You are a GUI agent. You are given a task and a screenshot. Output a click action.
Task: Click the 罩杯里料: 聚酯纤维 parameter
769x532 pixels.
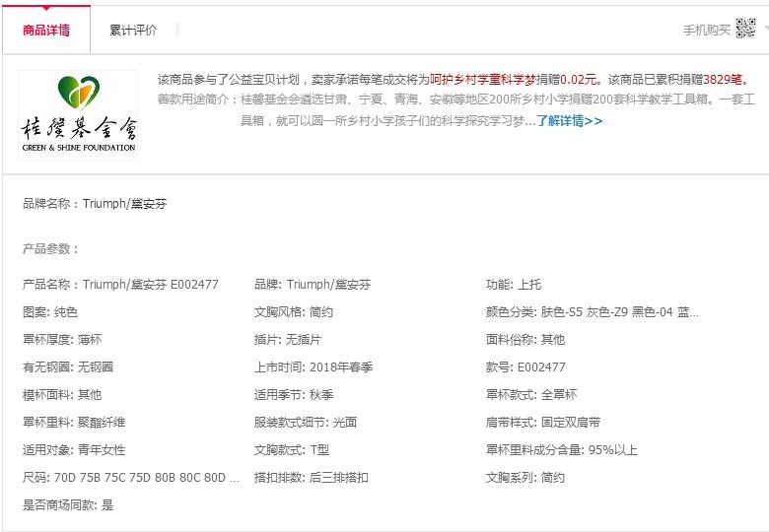click(x=74, y=422)
